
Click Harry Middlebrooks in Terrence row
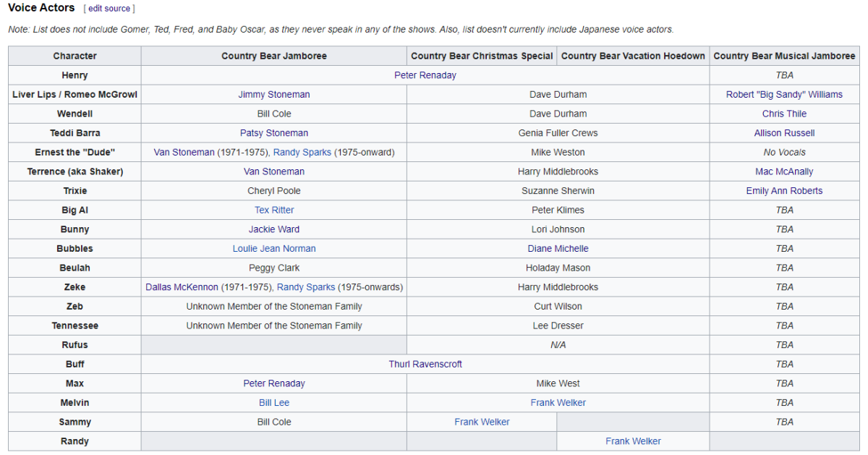[558, 171]
